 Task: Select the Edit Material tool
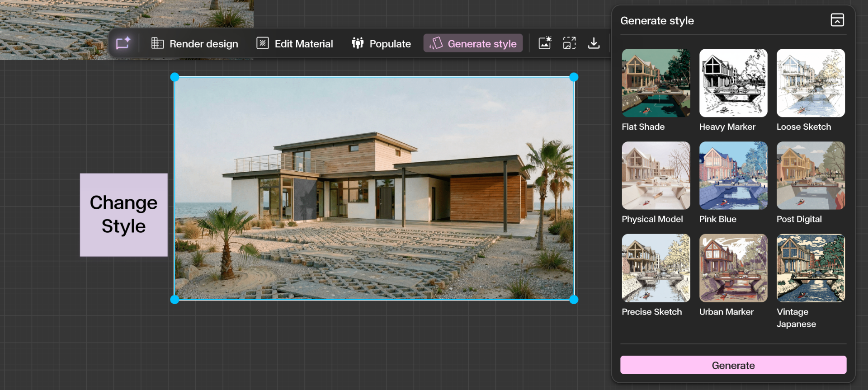click(x=295, y=43)
